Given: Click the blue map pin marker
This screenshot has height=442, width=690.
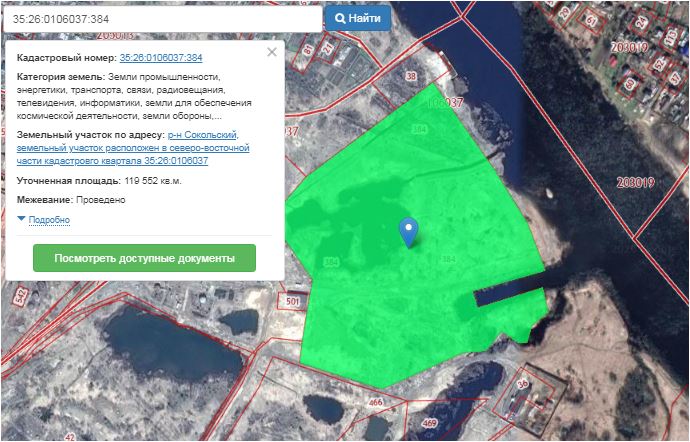Looking at the screenshot, I should (x=407, y=230).
